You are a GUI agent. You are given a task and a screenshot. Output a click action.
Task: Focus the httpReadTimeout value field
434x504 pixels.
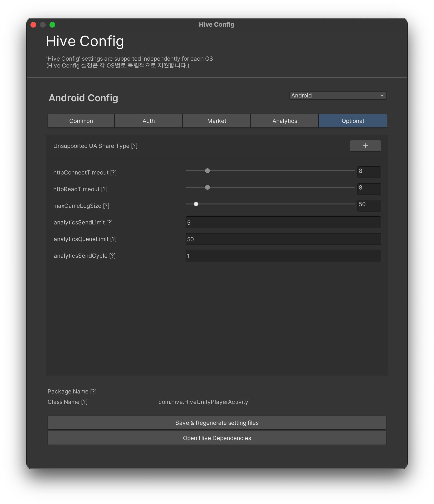[x=369, y=189]
